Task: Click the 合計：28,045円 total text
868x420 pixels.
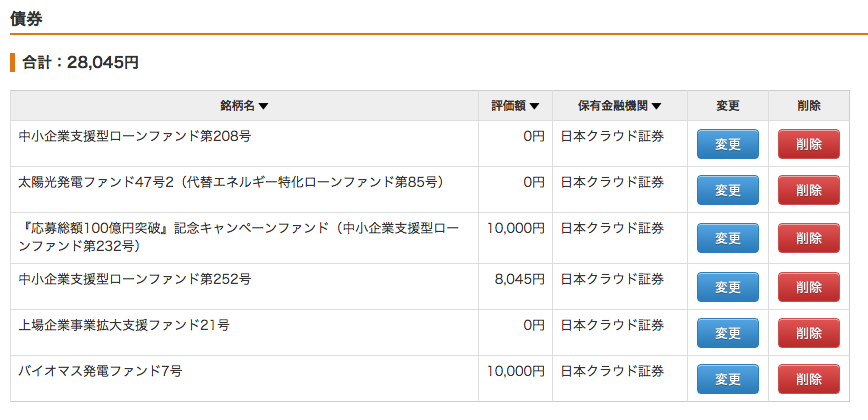Action: [80, 63]
